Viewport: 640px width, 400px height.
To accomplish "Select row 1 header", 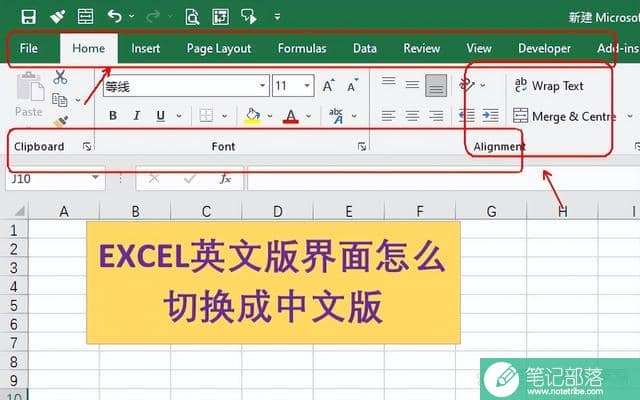I will pos(14,230).
